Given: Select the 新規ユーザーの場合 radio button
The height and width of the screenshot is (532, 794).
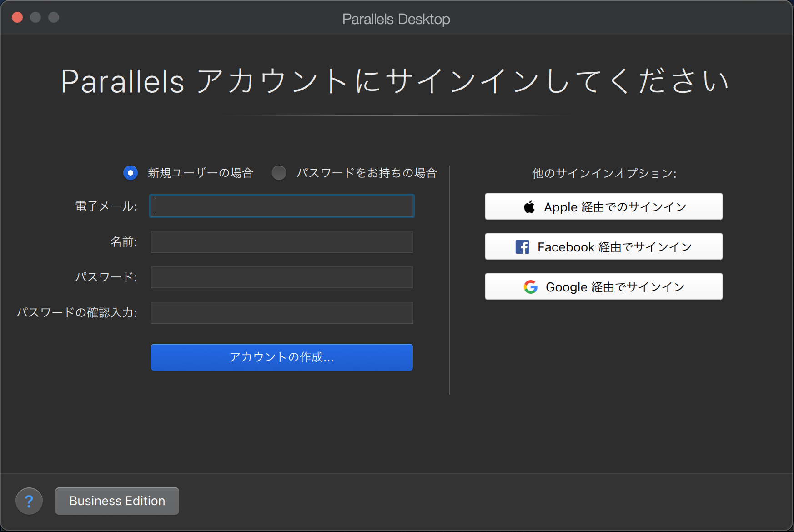Looking at the screenshot, I should [131, 173].
